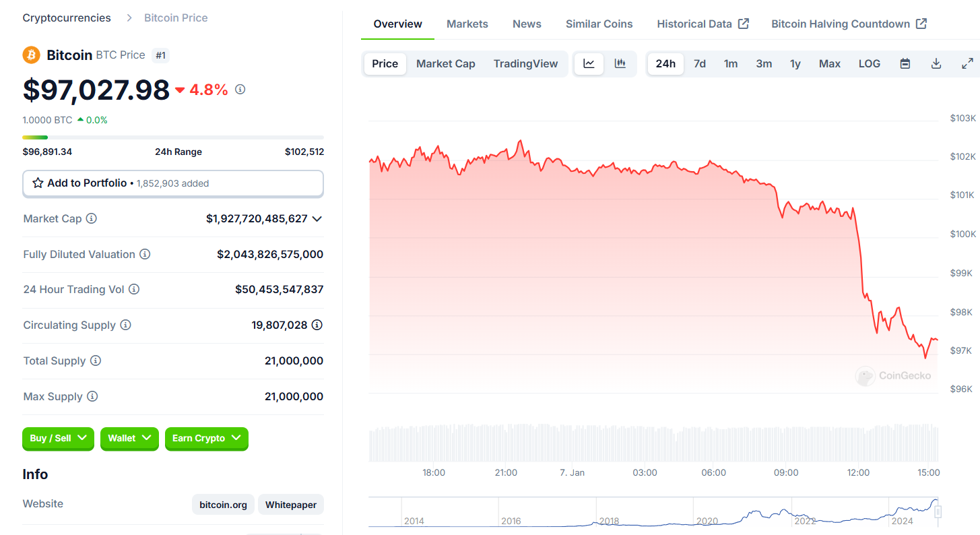Expand Market Cap details chevron
Viewport: 980px width, 535px height.
pos(317,219)
